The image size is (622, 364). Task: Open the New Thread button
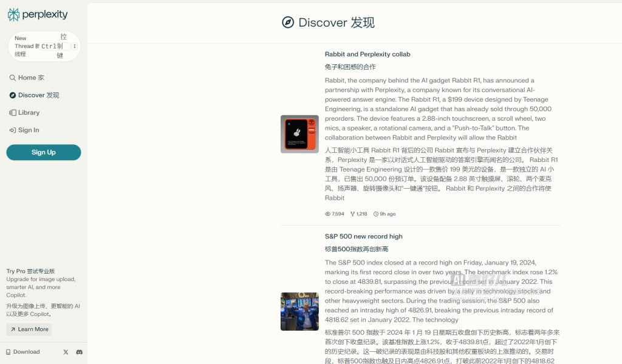[x=44, y=46]
